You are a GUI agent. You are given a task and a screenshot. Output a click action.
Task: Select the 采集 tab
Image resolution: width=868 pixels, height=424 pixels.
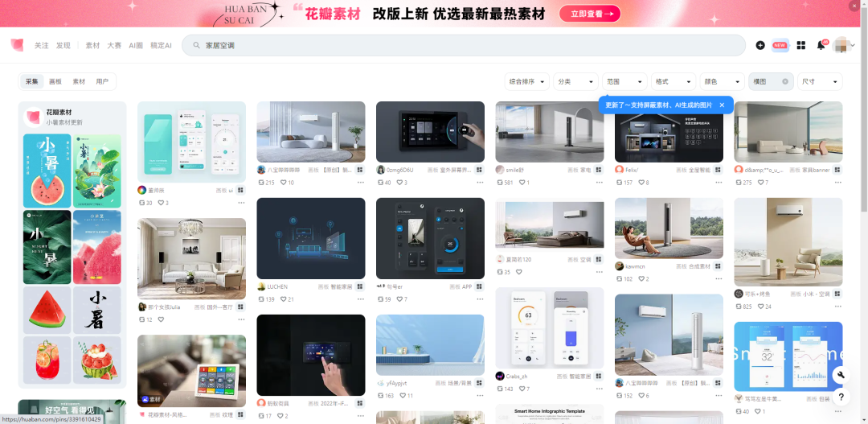click(31, 81)
